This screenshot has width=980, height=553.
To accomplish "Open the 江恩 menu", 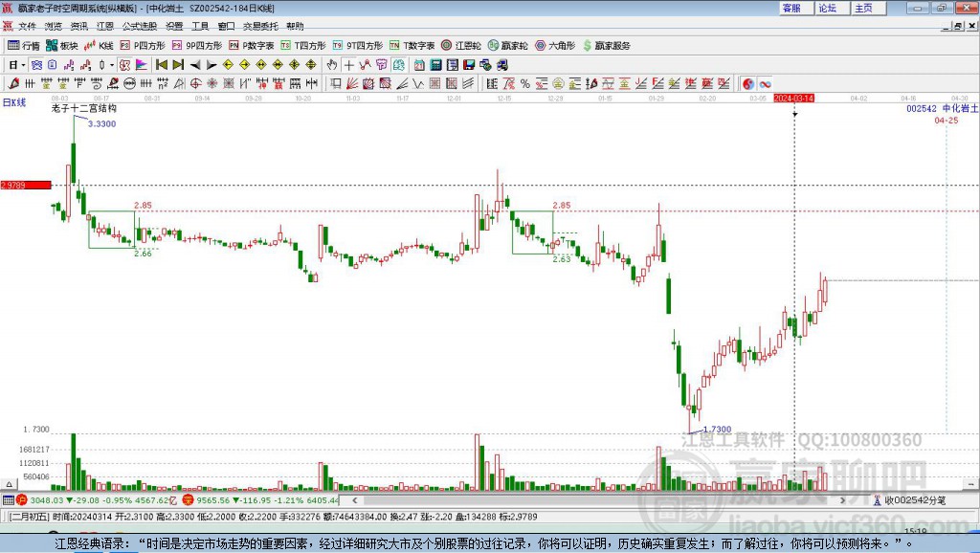I will pyautogui.click(x=105, y=26).
